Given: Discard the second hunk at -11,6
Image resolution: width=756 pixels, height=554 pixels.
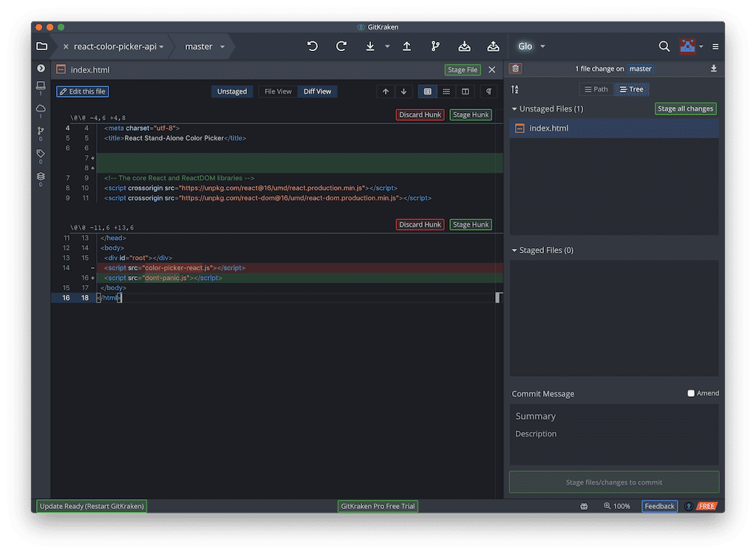Looking at the screenshot, I should [x=420, y=225].
